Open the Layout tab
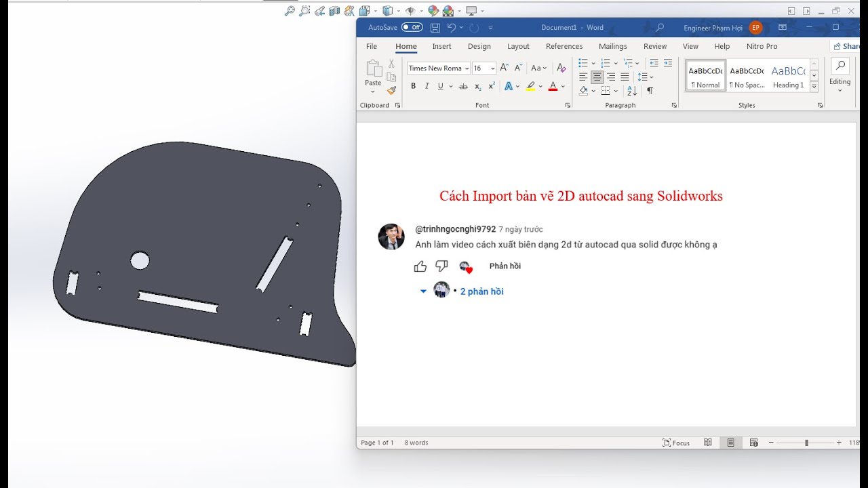Image resolution: width=868 pixels, height=488 pixels. coord(518,46)
